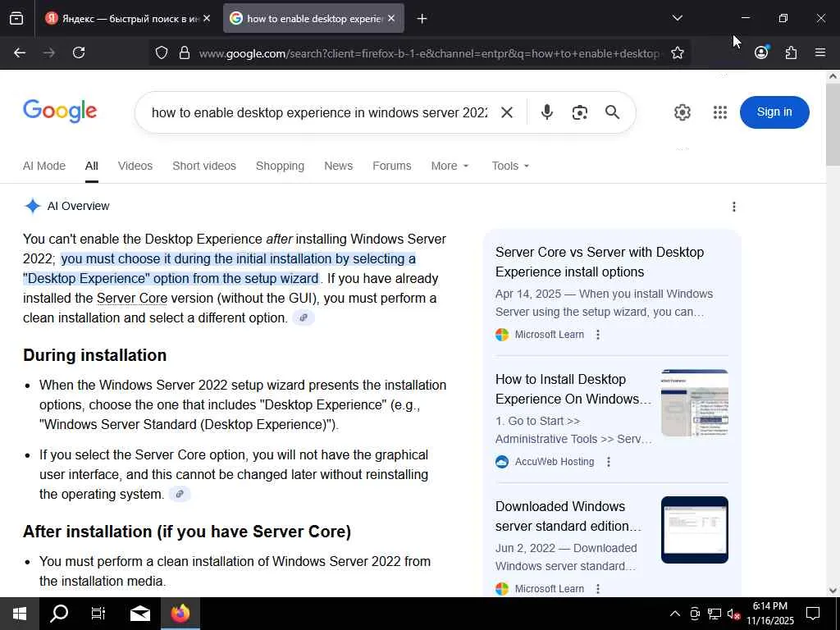Click the URL address bar
Screen dimensions: 840x630
pyautogui.click(x=428, y=53)
